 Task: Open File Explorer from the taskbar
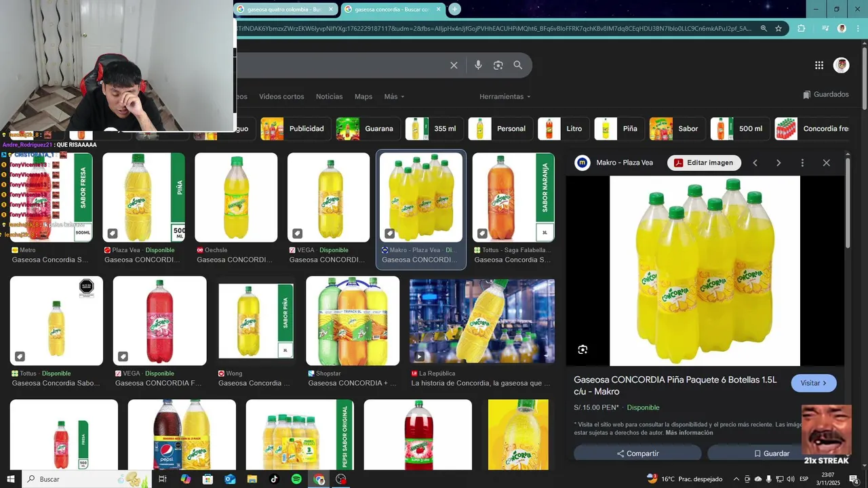pyautogui.click(x=252, y=479)
